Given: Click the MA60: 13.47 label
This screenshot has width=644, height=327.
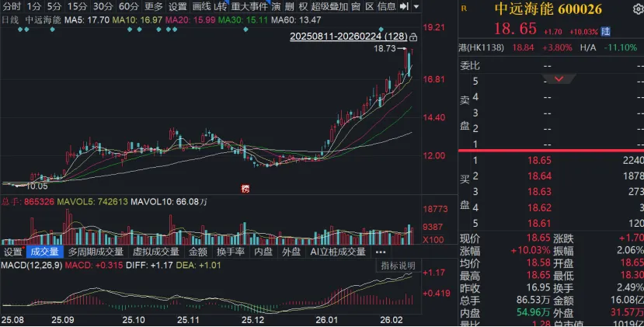Looking at the screenshot, I should pyautogui.click(x=296, y=19).
